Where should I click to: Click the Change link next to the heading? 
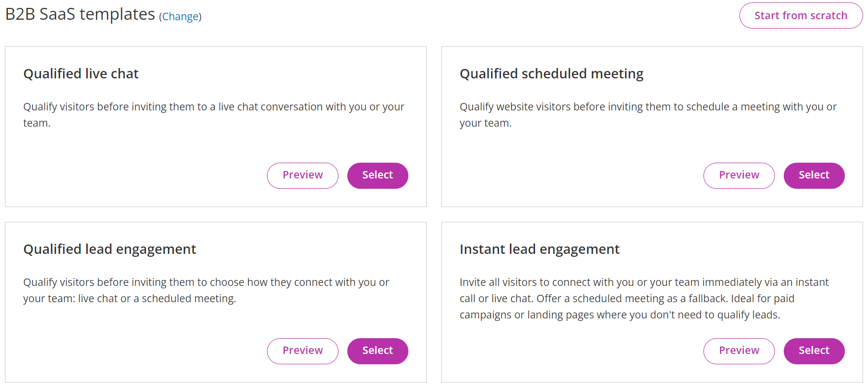(x=180, y=16)
